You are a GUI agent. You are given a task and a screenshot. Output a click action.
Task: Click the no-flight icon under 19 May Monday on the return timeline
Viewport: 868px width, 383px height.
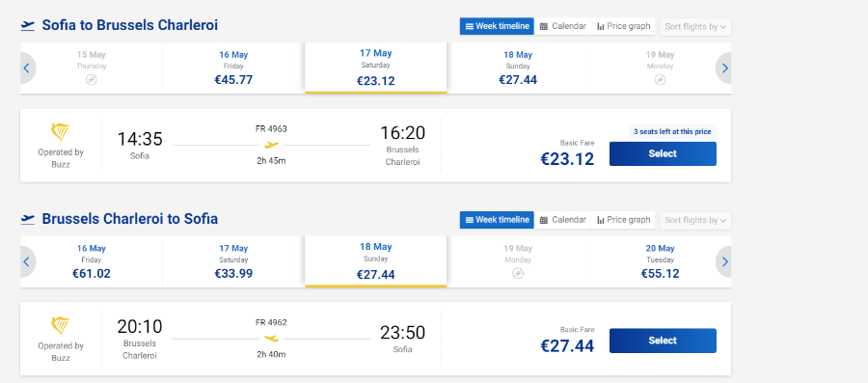click(x=518, y=273)
